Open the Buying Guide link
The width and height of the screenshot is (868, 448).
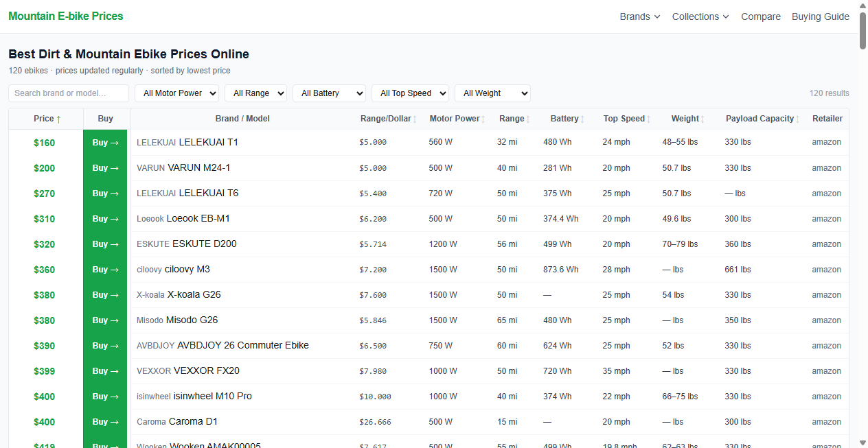coord(821,16)
